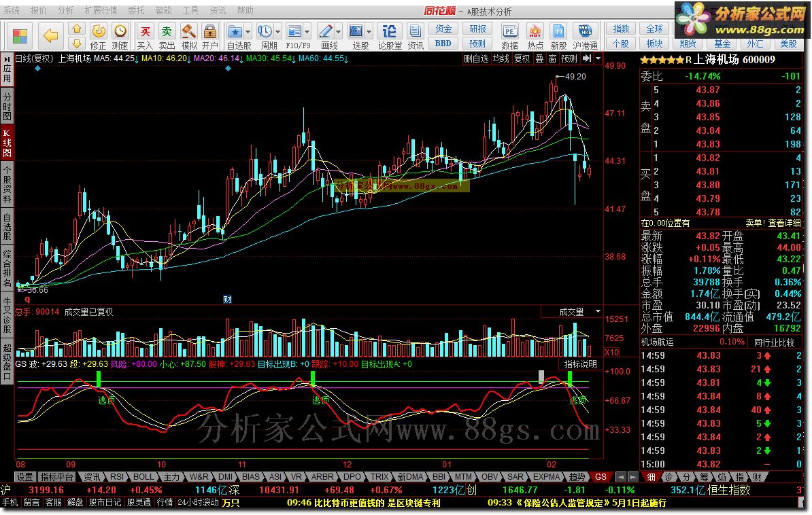The height and width of the screenshot is (515, 812).
Task: Click the 周期 period clock icon
Action: 265,31
